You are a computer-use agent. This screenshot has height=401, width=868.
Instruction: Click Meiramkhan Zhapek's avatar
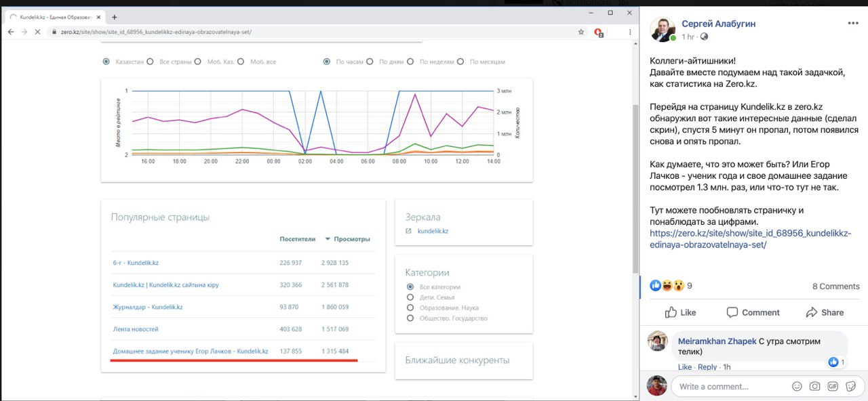pos(657,341)
